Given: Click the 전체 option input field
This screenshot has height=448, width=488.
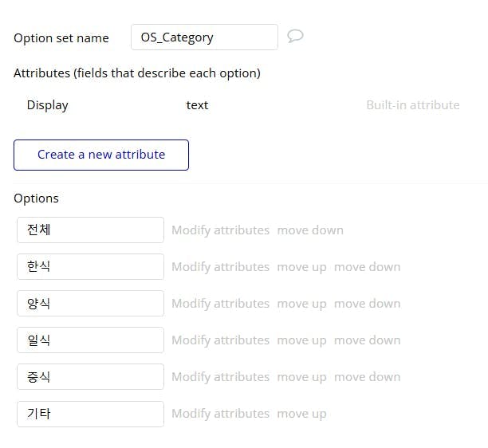Looking at the screenshot, I should (90, 230).
